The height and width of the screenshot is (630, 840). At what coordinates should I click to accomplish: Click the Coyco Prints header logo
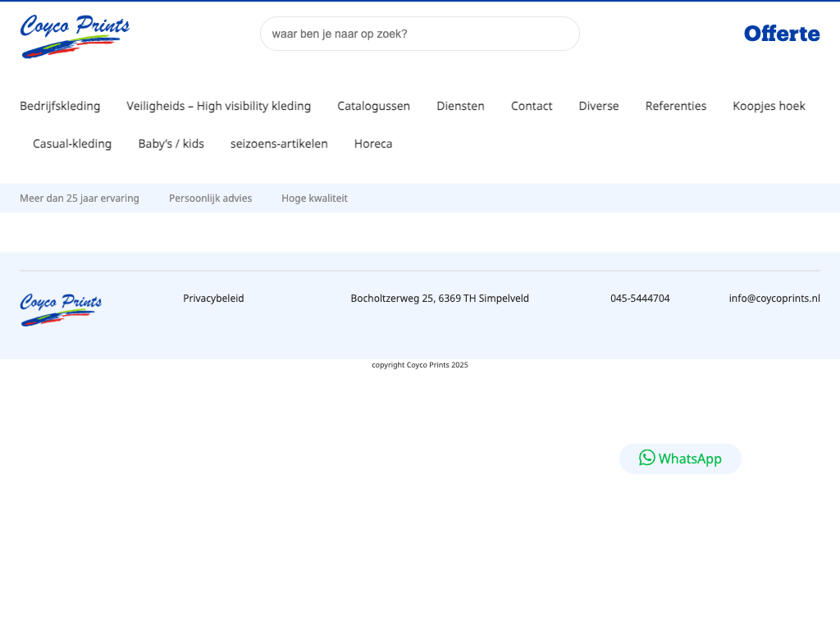75,36
